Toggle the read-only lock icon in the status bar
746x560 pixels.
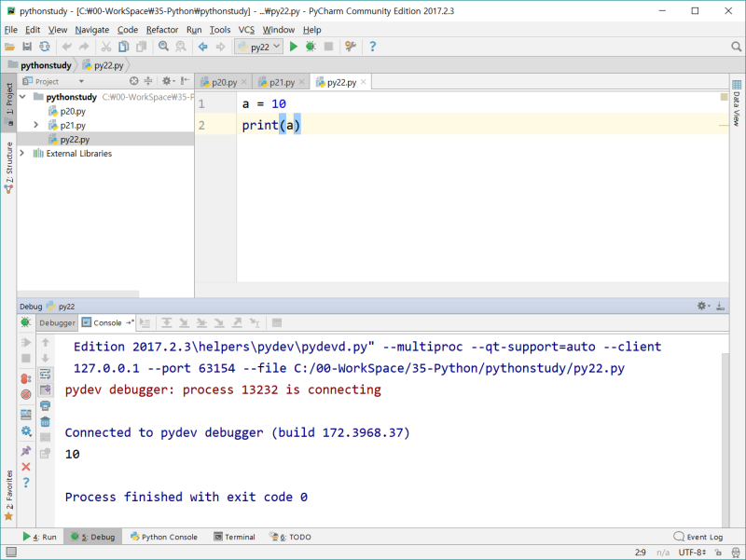tap(718, 553)
